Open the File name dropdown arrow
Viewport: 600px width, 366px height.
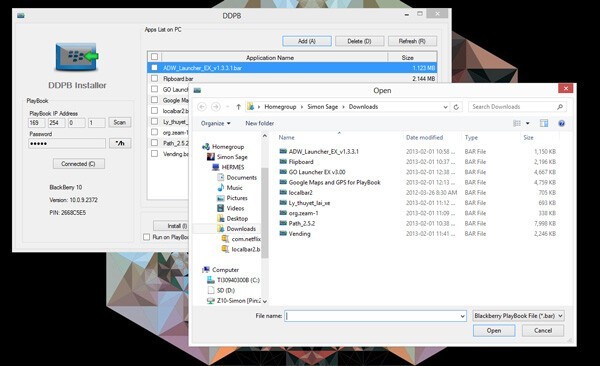pos(463,316)
